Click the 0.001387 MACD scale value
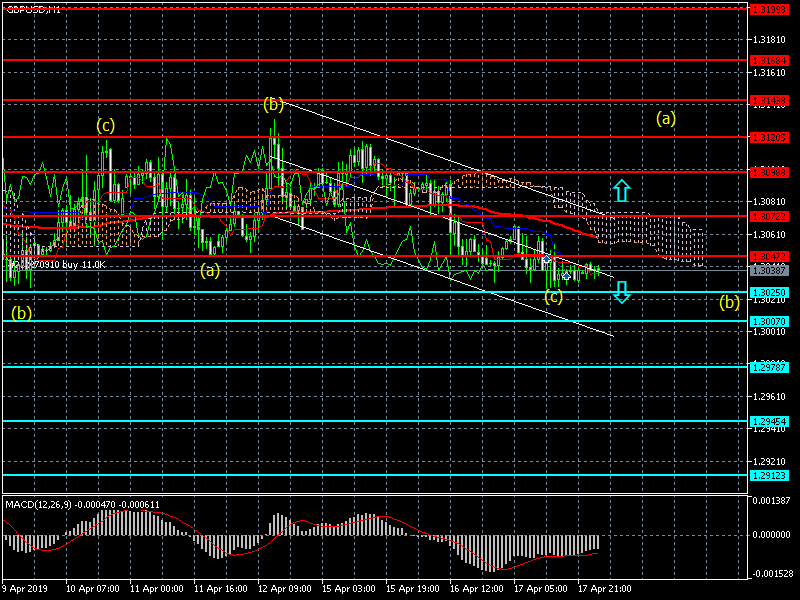This screenshot has height=600, width=800. point(771,501)
